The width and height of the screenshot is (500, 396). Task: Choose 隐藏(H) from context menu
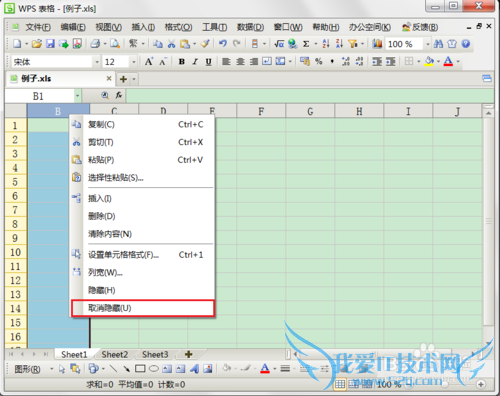click(x=143, y=290)
